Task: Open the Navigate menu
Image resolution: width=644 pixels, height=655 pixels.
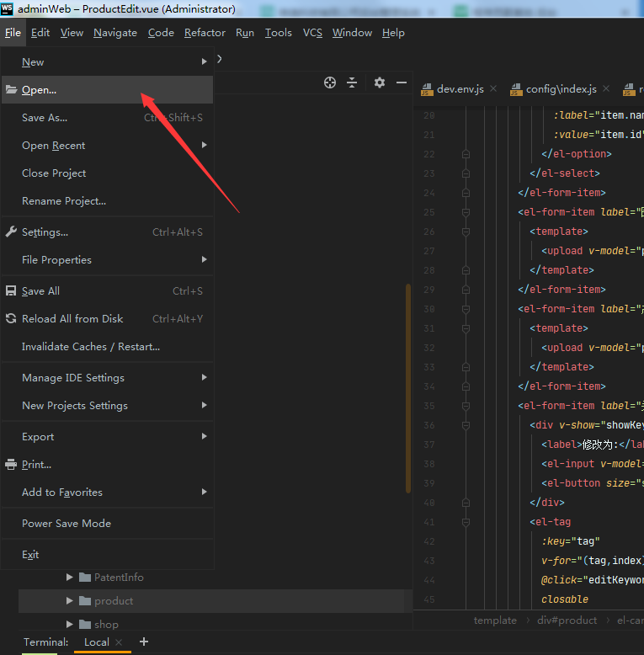Action: tap(115, 33)
